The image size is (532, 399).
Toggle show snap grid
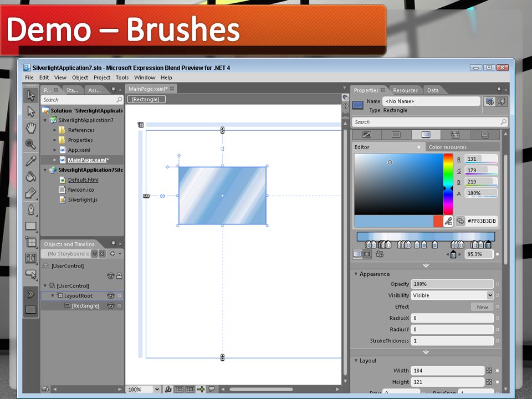click(179, 389)
